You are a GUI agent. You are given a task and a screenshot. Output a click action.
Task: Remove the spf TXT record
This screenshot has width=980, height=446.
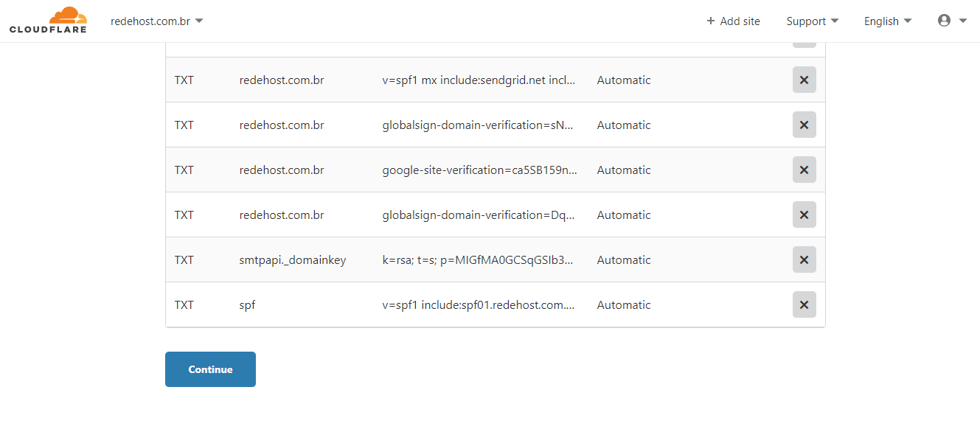point(804,304)
